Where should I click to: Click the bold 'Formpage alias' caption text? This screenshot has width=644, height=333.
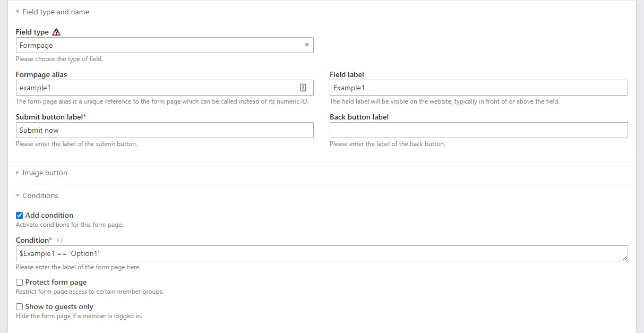tap(41, 74)
